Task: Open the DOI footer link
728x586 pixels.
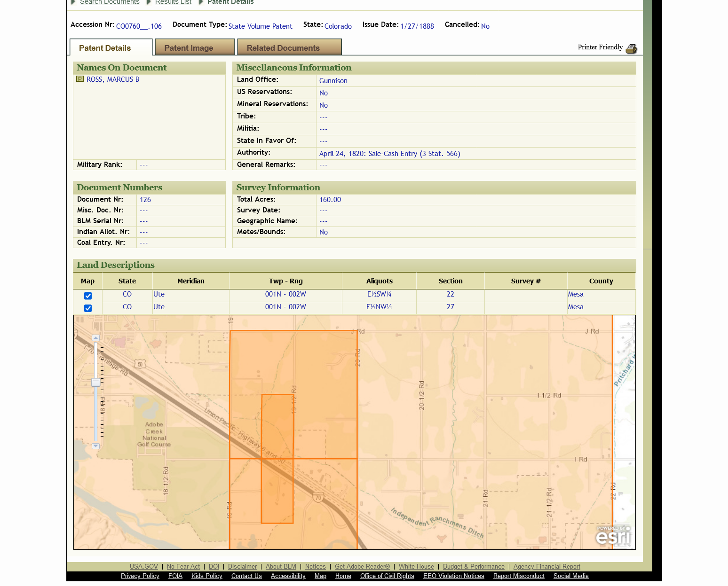Action: [214, 566]
